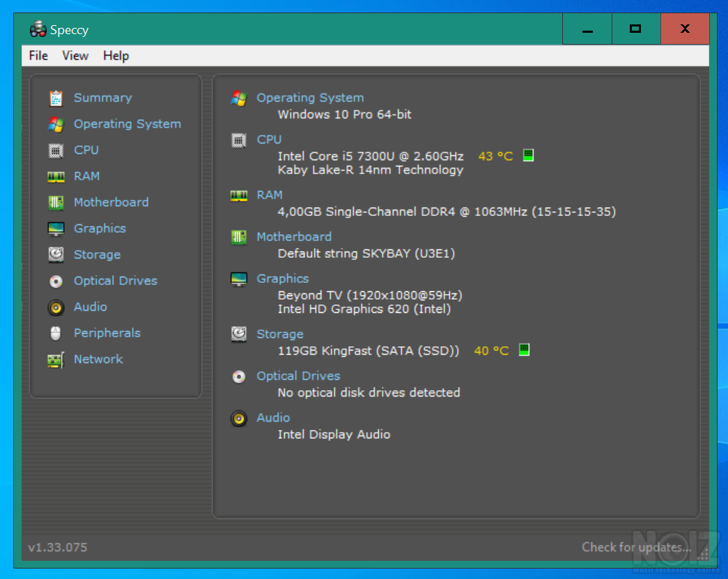Viewport: 728px width, 579px height.
Task: Click the Storage hard drive icon in sidebar
Action: tap(56, 255)
